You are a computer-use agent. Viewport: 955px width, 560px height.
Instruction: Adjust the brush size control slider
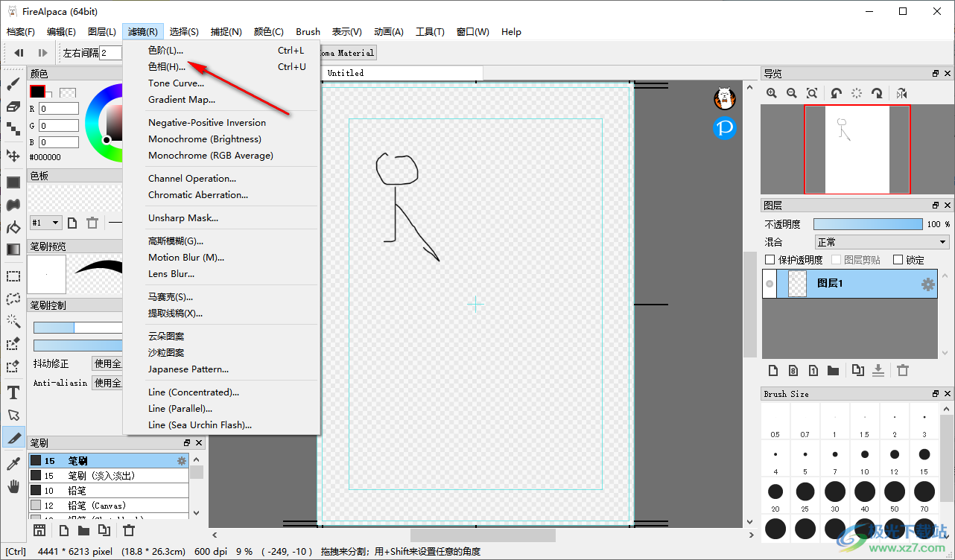click(x=78, y=328)
